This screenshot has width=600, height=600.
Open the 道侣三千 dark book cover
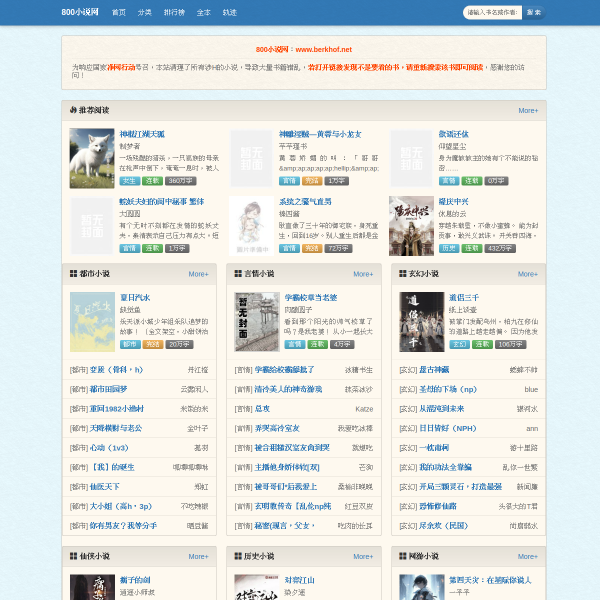[422, 322]
